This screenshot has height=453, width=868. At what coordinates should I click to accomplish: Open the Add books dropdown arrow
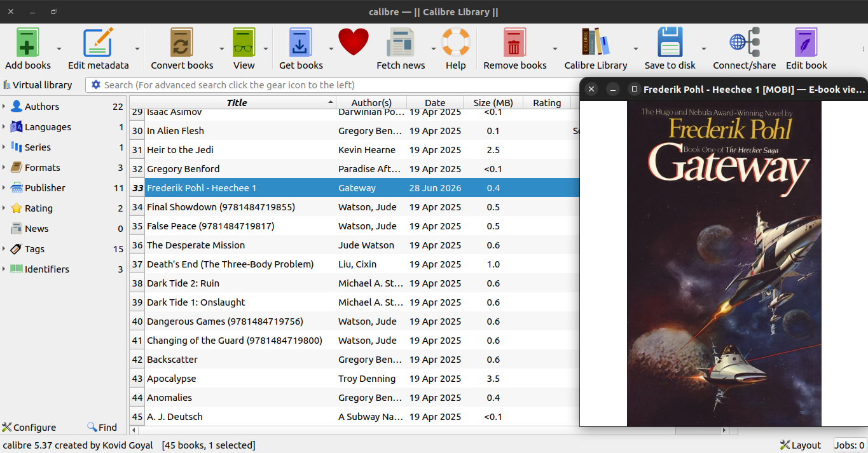point(59,48)
